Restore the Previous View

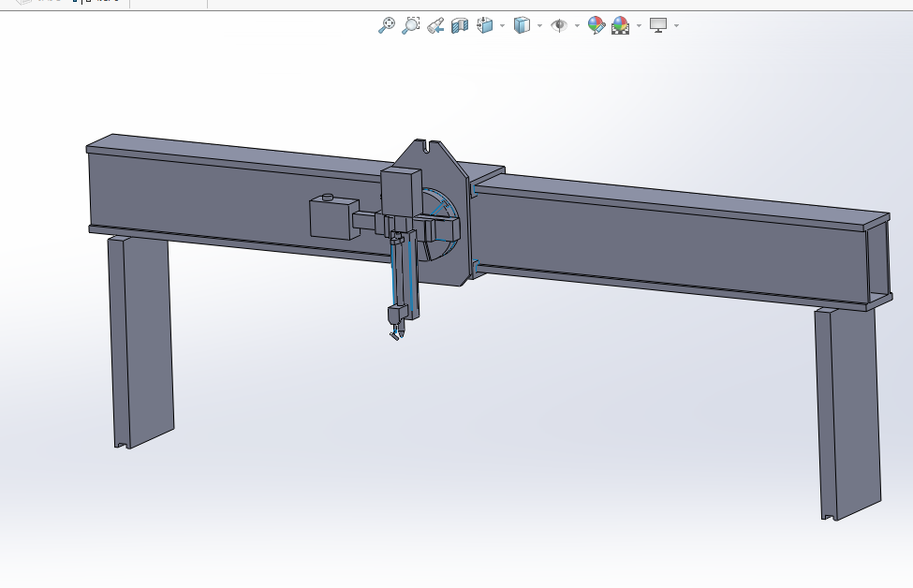(x=435, y=25)
